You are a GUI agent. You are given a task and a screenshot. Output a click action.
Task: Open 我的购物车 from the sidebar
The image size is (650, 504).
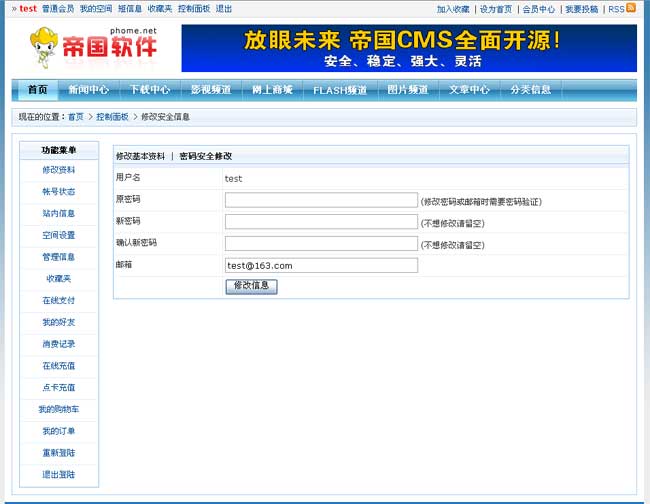point(59,409)
